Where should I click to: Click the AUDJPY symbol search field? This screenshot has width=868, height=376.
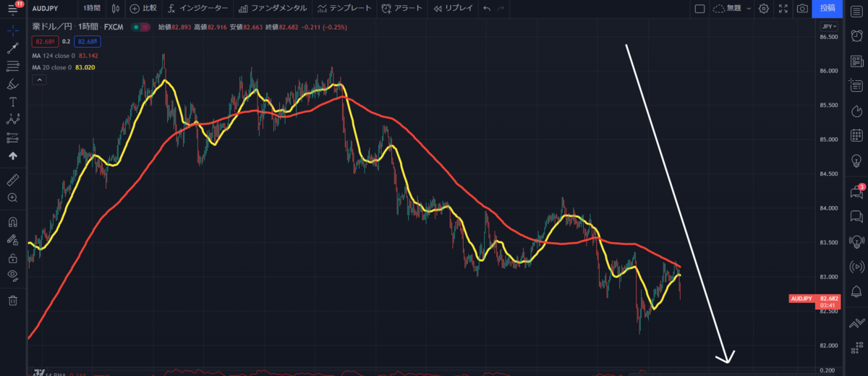tap(46, 9)
